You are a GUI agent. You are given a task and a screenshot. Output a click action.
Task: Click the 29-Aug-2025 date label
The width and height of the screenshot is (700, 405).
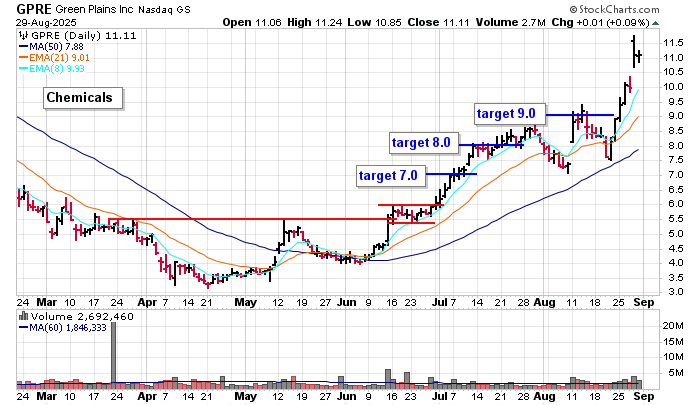coord(46,22)
